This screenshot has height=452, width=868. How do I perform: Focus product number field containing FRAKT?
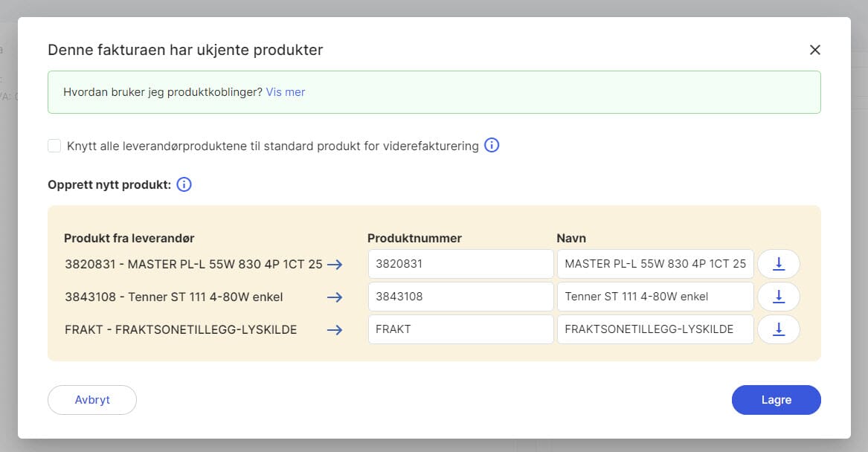click(460, 329)
